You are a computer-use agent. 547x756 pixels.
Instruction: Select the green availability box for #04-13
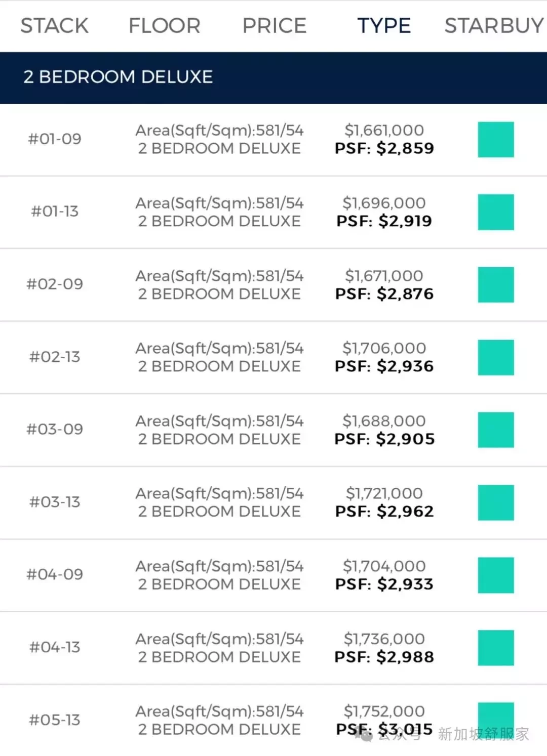click(x=496, y=648)
